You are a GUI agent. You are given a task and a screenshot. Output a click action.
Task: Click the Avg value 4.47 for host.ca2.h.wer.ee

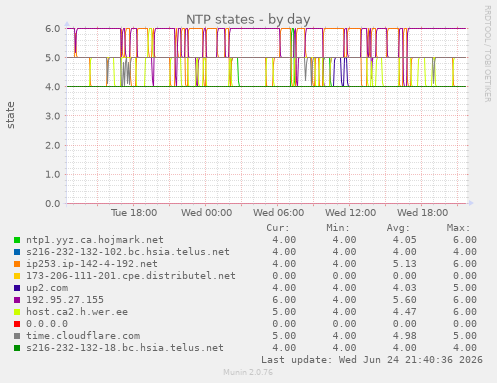pyautogui.click(x=404, y=312)
